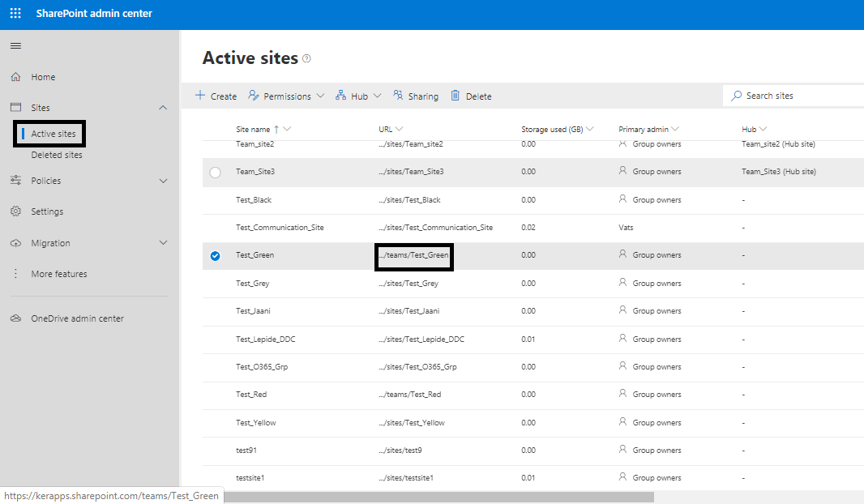Expand the Policies navigation section
The image size is (864, 504).
click(163, 181)
